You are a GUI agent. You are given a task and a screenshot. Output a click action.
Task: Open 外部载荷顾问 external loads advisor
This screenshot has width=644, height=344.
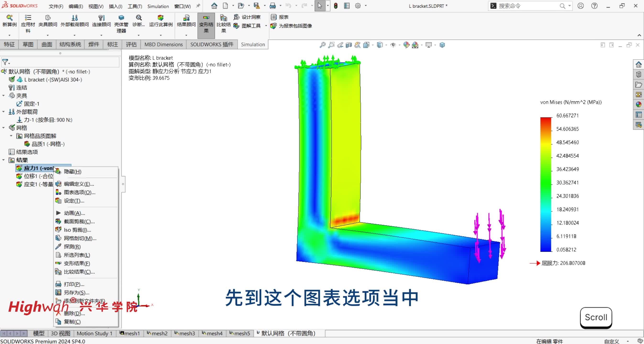click(x=75, y=18)
